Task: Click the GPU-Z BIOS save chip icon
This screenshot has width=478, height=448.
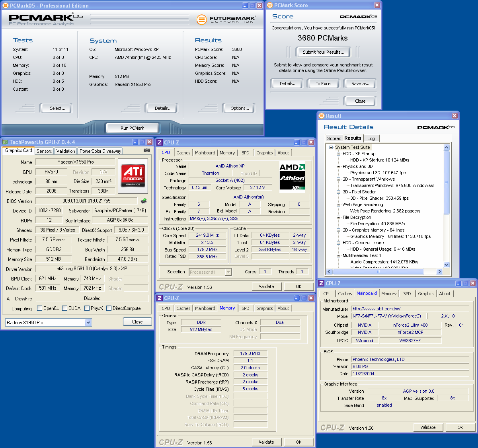Action: click(144, 201)
